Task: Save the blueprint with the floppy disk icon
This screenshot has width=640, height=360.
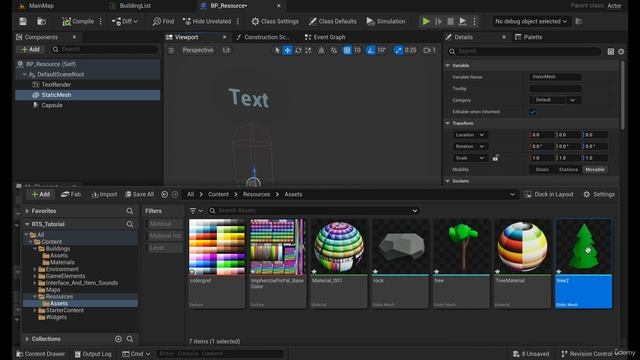Action: (23, 21)
